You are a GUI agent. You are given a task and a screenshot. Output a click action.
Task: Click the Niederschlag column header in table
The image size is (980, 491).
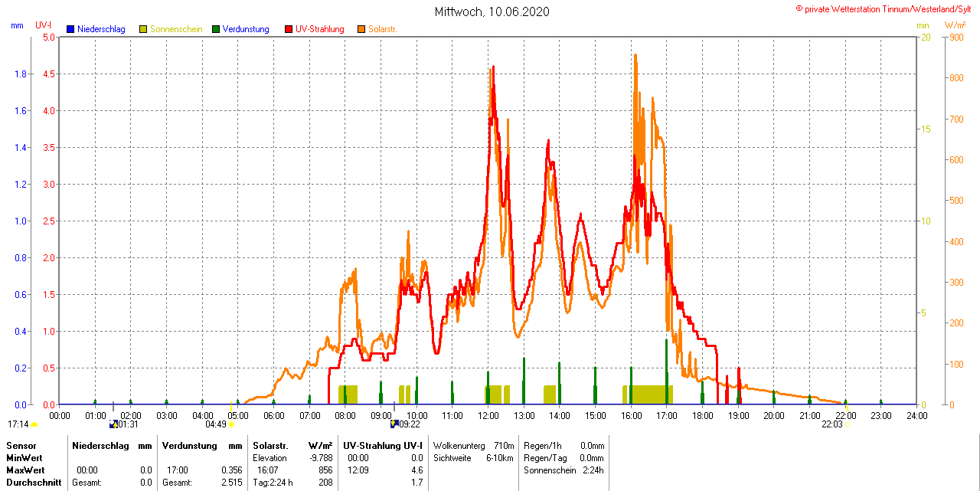coord(101,445)
